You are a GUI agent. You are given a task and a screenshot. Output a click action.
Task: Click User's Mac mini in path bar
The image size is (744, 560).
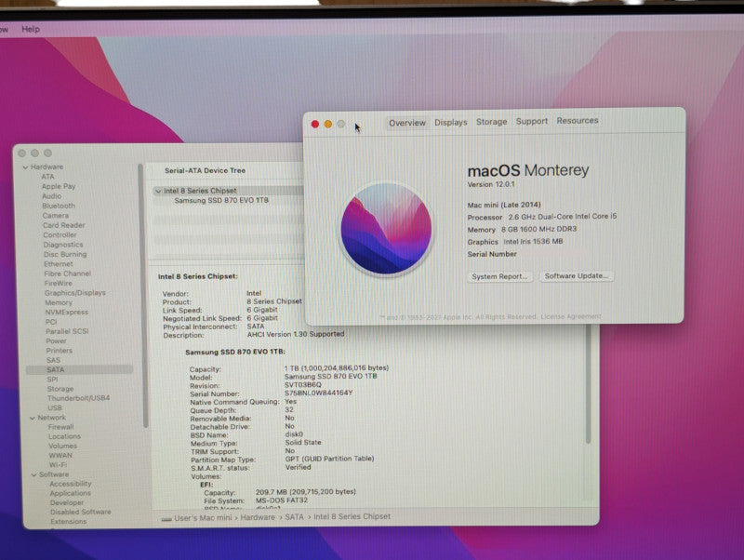pos(205,518)
